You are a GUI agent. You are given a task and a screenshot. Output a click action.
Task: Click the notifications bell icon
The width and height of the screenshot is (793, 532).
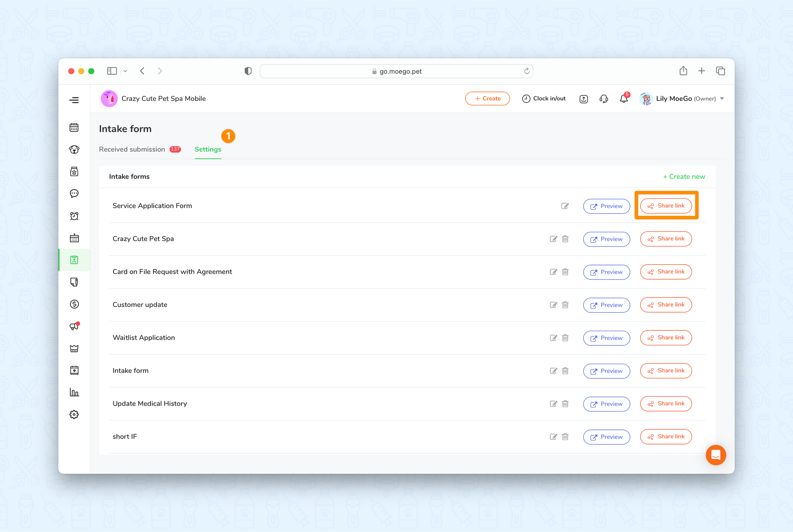pyautogui.click(x=624, y=99)
